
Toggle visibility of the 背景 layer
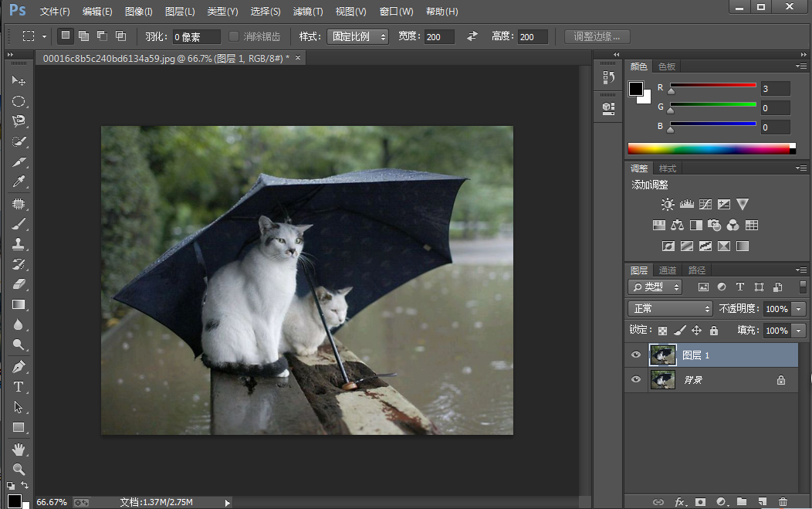[x=636, y=380]
